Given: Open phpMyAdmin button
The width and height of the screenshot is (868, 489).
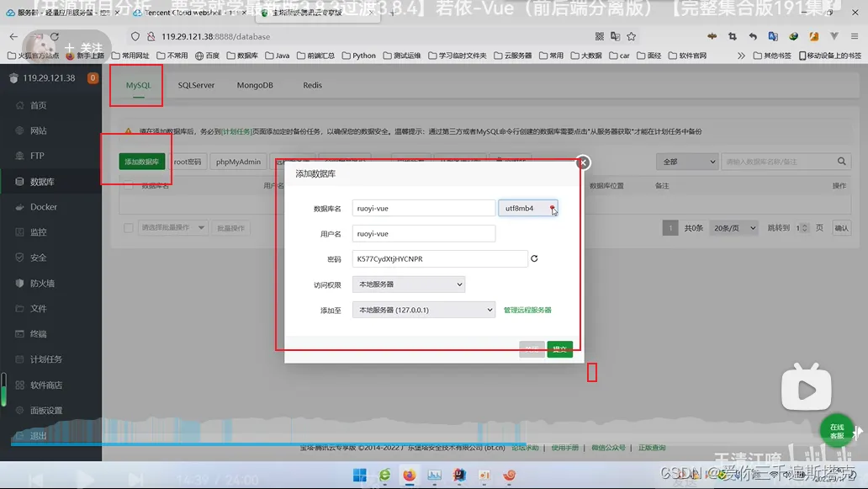Looking at the screenshot, I should 238,162.
